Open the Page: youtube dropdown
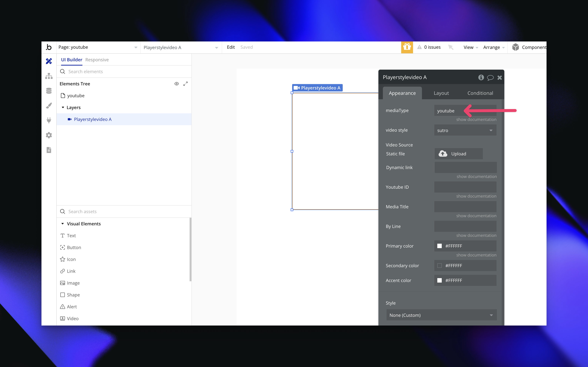This screenshot has height=367, width=588. click(x=98, y=47)
